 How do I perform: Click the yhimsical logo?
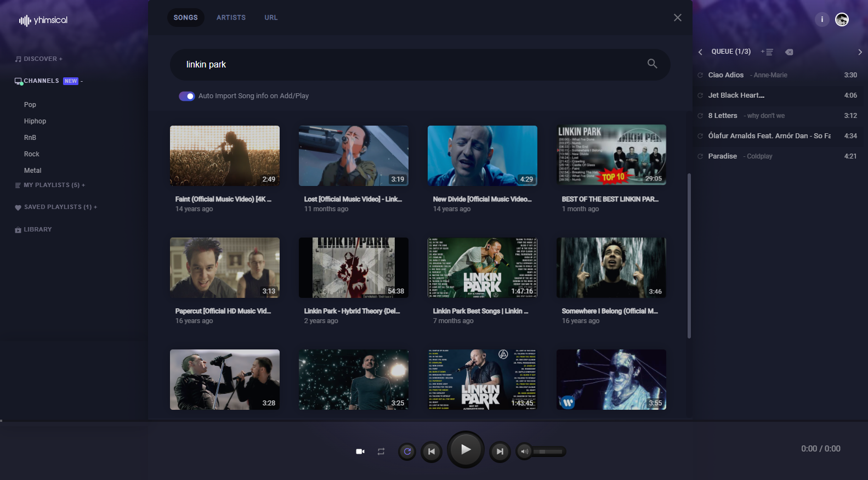tap(43, 20)
